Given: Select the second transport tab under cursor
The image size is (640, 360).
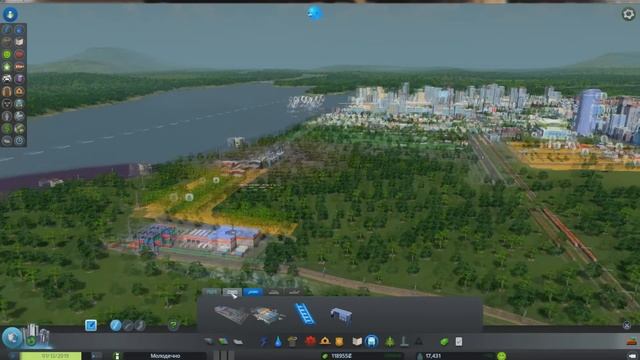Looking at the screenshot, I should (232, 292).
